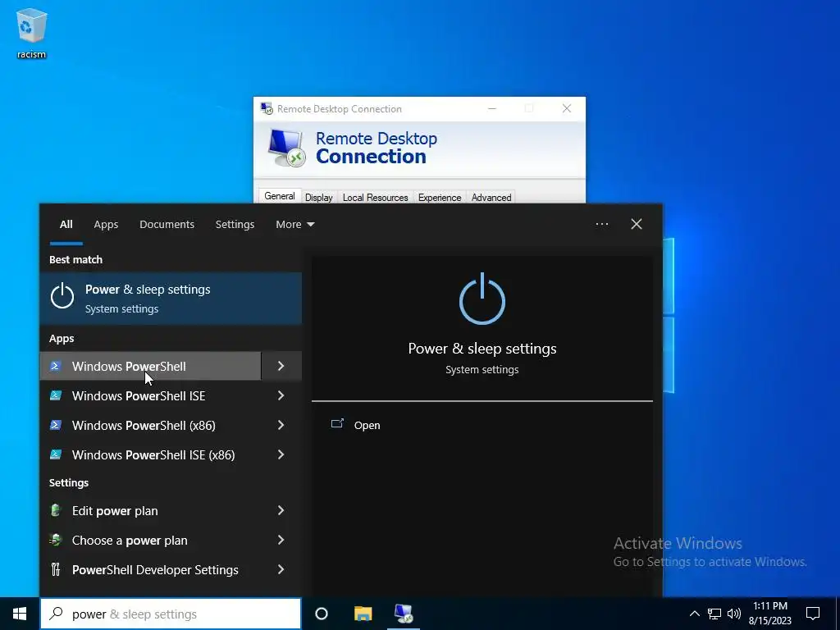Click the large power icon in preview pane
This screenshot has width=840, height=630.
tap(482, 299)
